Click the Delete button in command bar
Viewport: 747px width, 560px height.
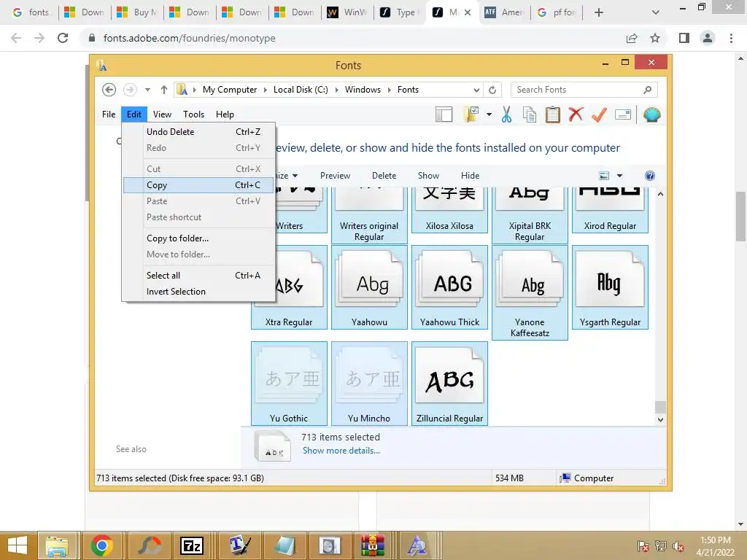pyautogui.click(x=384, y=176)
